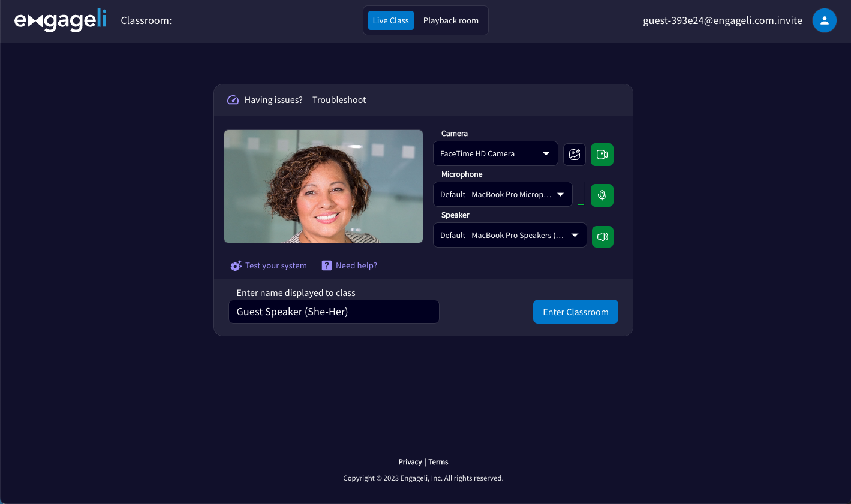851x504 pixels.
Task: Click the camera preview thumbnail
Action: (324, 186)
